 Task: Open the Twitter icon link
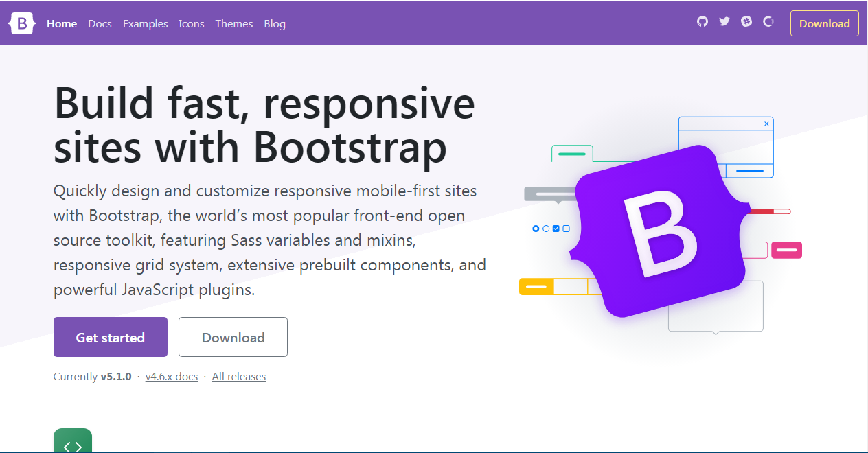pos(724,22)
